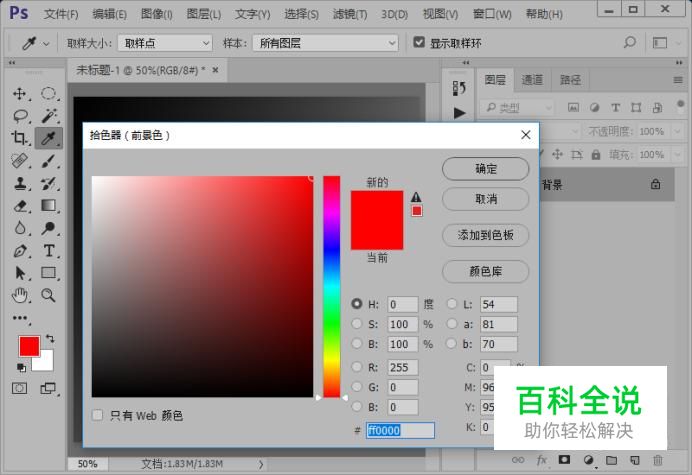The image size is (692, 475).
Task: Add a layer mask icon
Action: (564, 460)
